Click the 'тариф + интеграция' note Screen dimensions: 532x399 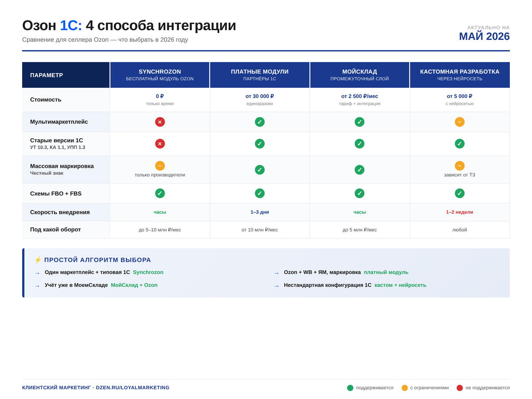click(360, 104)
